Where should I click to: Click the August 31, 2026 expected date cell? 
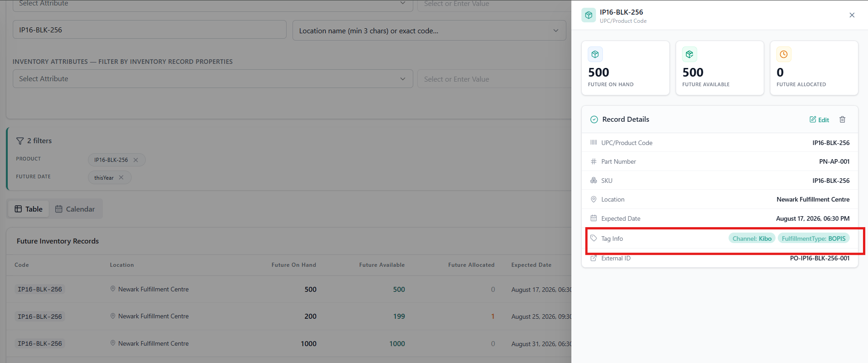(541, 344)
